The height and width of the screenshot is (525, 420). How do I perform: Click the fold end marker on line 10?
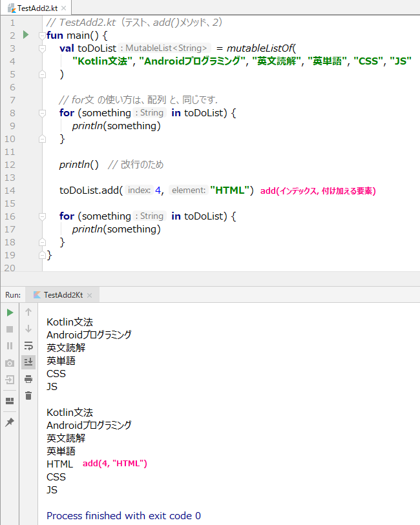pos(42,139)
